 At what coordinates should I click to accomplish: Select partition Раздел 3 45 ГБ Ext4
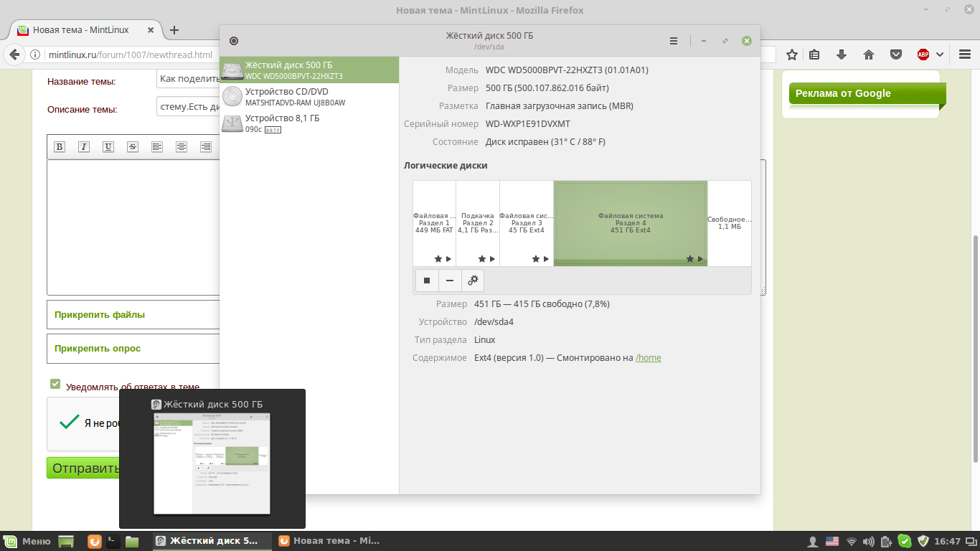coord(527,223)
